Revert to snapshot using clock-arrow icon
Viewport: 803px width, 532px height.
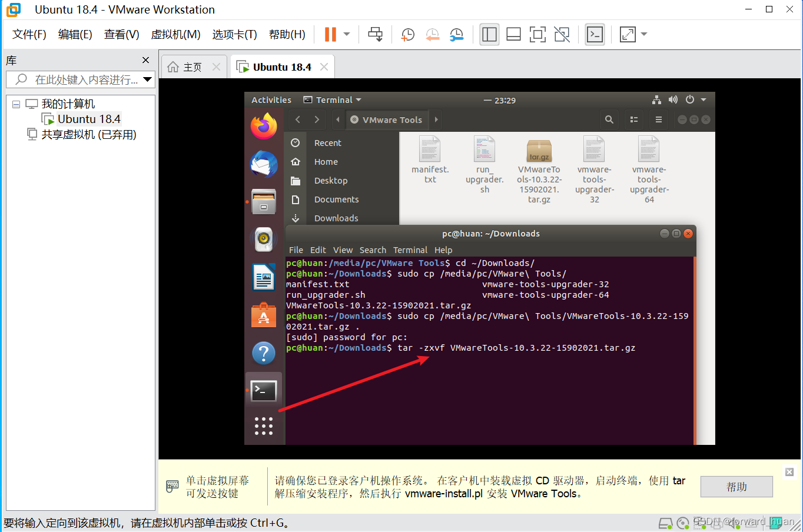tap(432, 35)
